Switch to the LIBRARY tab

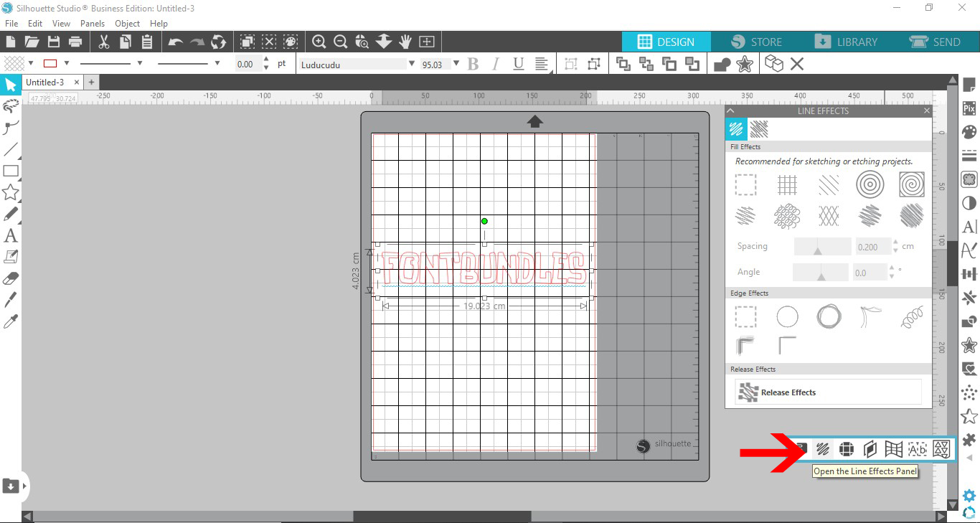846,42
